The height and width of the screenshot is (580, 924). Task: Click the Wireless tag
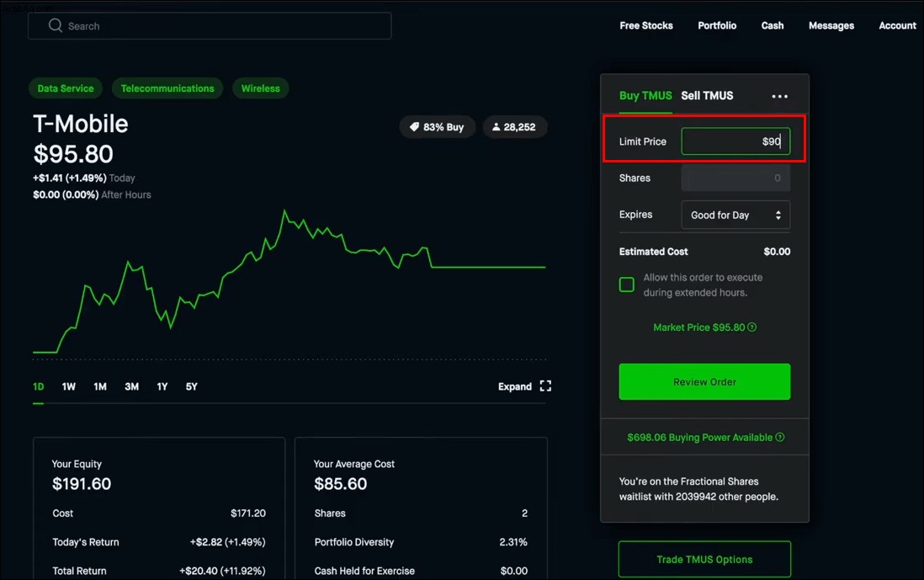pyautogui.click(x=261, y=88)
